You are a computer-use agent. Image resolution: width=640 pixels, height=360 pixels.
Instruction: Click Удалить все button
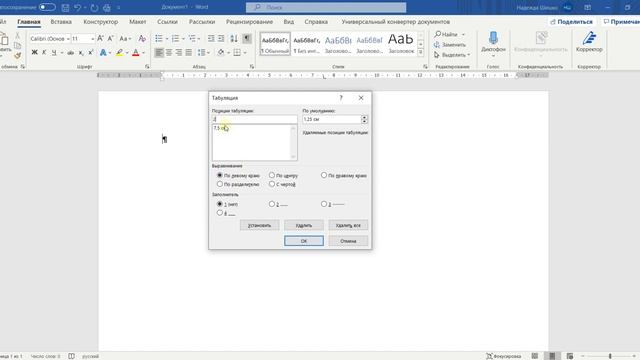(x=348, y=225)
